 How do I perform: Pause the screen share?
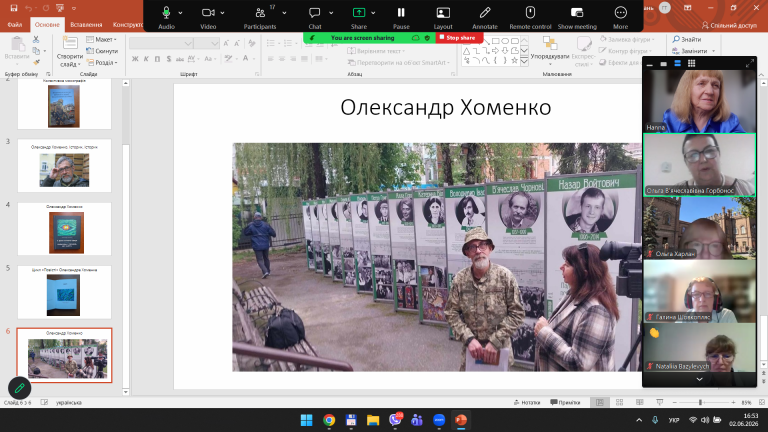tap(401, 13)
